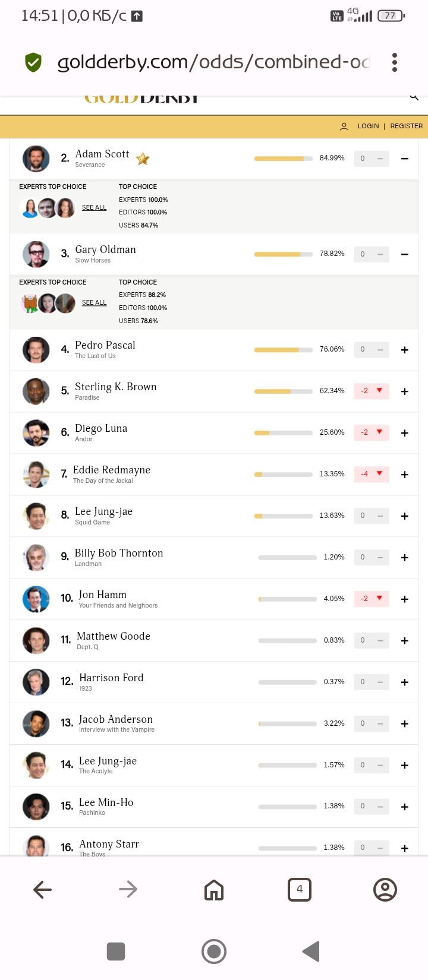Tap the address bar showing goldderby.com

[213, 62]
